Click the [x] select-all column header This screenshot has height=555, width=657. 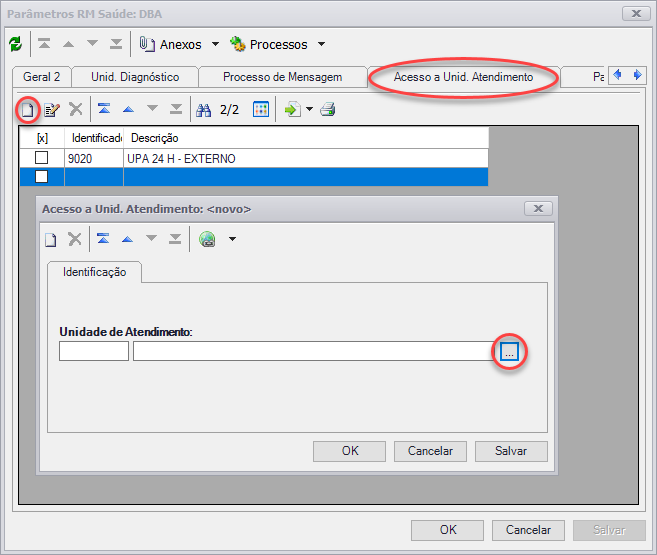[42, 138]
